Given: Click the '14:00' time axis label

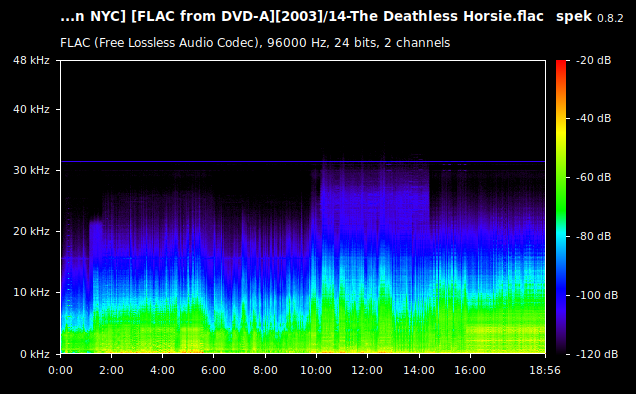Looking at the screenshot, I should click(419, 370).
